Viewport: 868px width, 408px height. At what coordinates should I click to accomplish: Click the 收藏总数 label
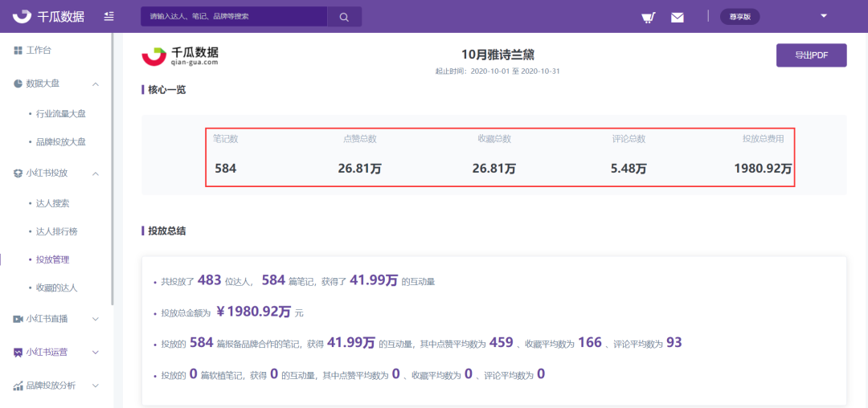click(494, 139)
